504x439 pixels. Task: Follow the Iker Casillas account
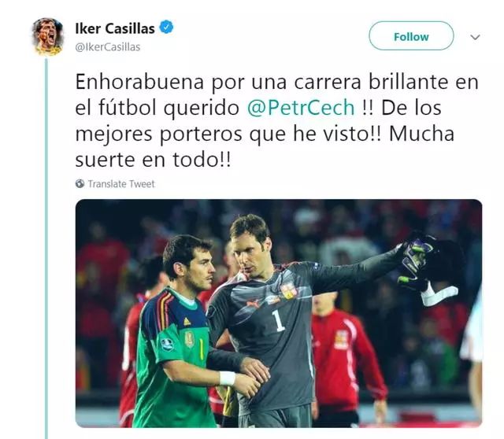point(411,36)
